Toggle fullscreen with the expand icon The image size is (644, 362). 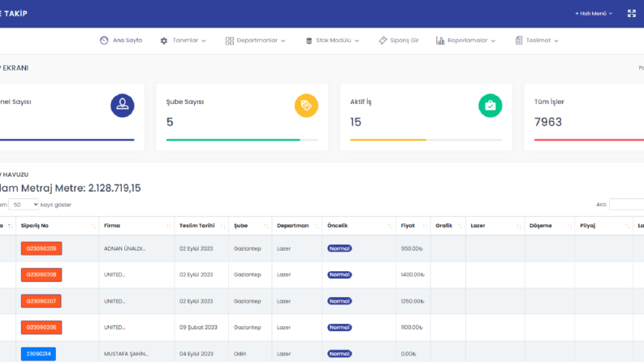632,14
